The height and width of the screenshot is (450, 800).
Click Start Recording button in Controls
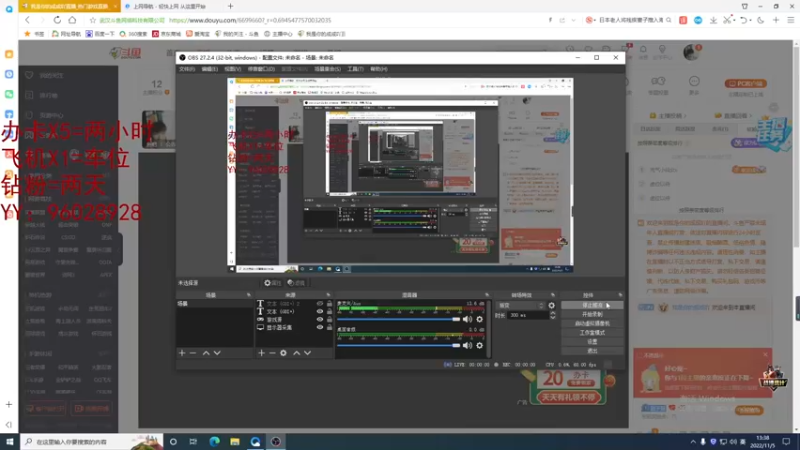coord(592,314)
